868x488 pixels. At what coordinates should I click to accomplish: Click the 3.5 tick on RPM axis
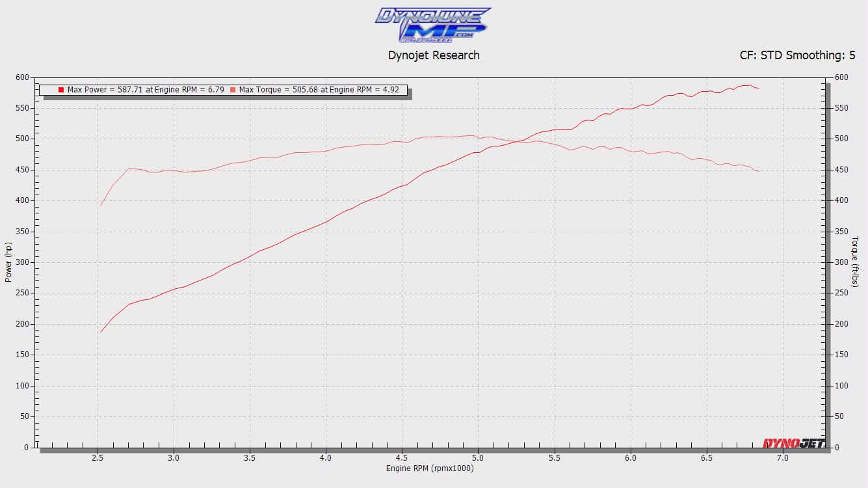point(250,458)
